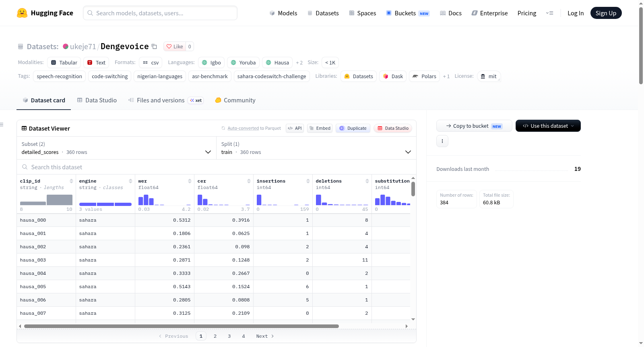Click the Hugging Face logo icon
Viewport: 644px width, 347px height.
click(x=22, y=13)
